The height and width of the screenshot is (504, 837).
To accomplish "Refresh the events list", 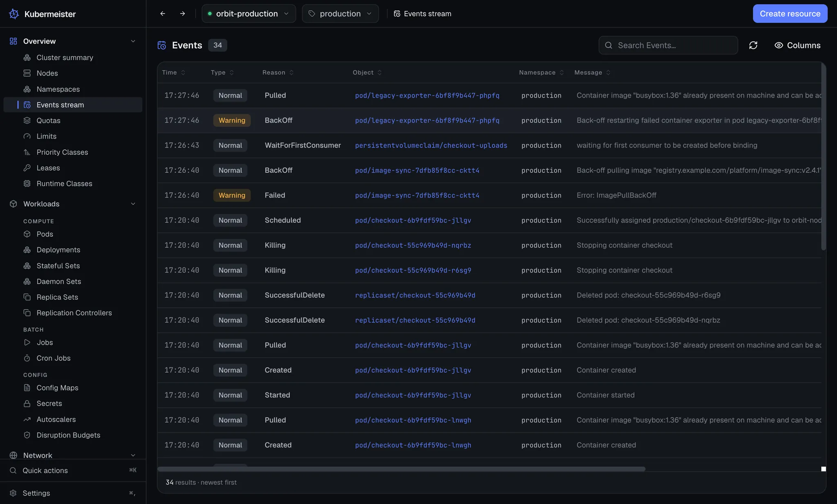I will tap(753, 45).
